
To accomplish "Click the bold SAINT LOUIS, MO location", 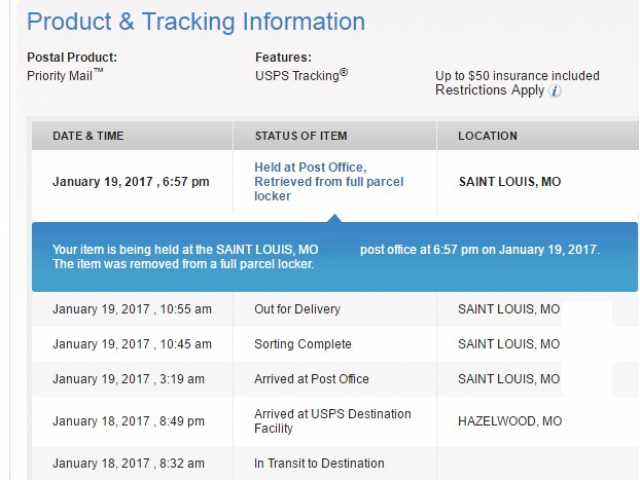I will [510, 182].
